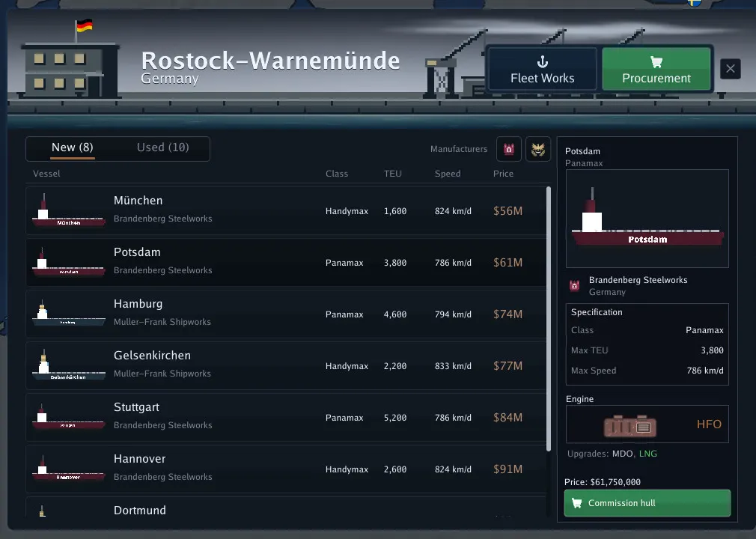
Task: Switch to the Used (10) vessels tab
Action: [x=163, y=147]
